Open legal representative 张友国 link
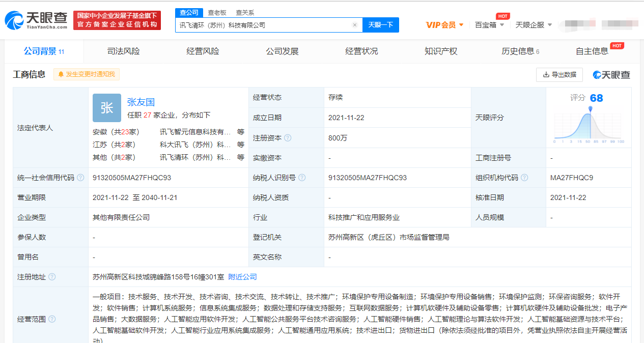Viewport: 644px width, 343px height. (x=141, y=102)
